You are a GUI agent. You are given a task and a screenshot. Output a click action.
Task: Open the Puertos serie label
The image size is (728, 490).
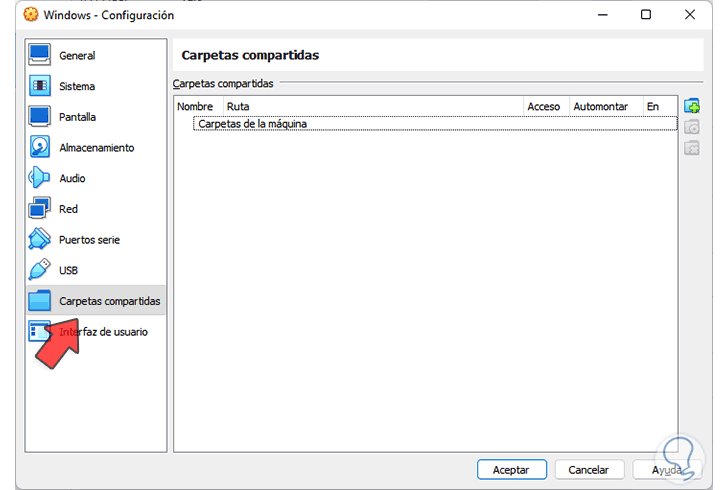point(90,240)
